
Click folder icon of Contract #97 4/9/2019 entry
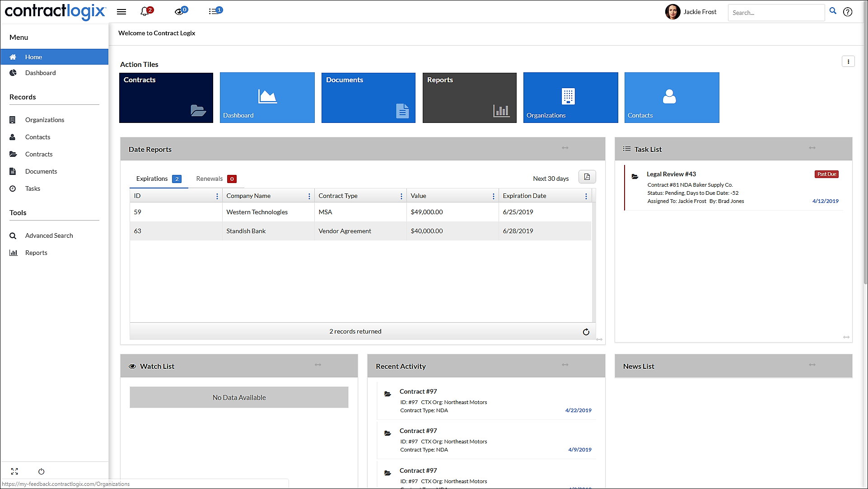point(387,433)
